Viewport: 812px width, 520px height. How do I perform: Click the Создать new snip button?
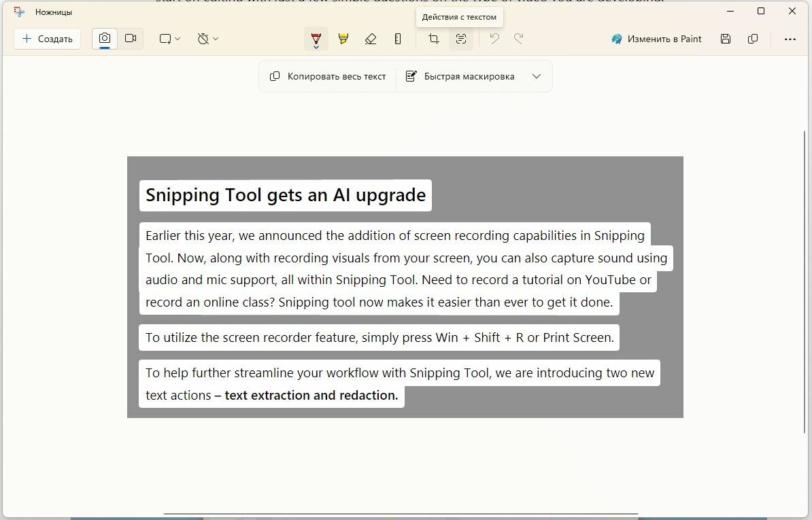click(x=47, y=39)
